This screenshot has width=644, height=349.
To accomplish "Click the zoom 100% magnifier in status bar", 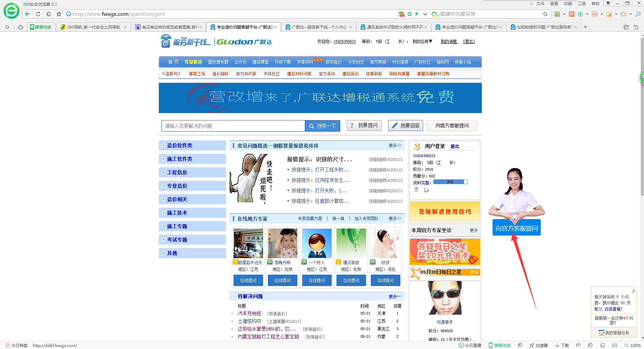I will (x=626, y=345).
